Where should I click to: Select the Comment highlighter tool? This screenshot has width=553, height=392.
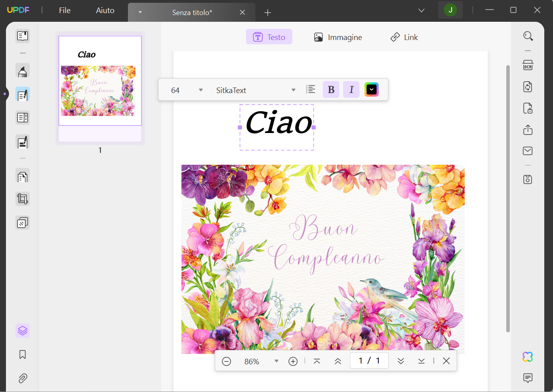coord(23,70)
